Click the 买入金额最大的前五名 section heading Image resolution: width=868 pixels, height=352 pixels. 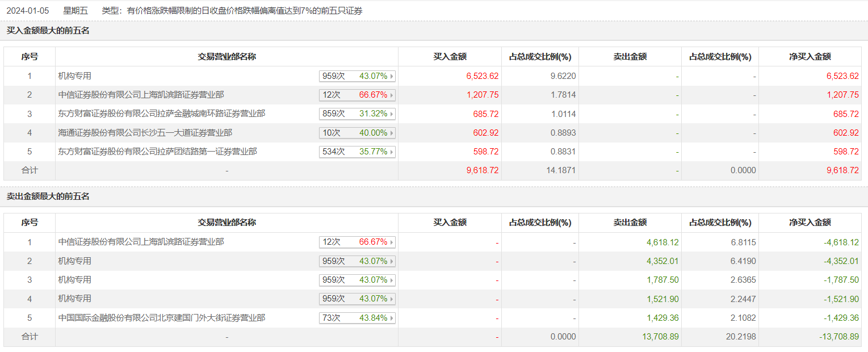[x=48, y=31]
